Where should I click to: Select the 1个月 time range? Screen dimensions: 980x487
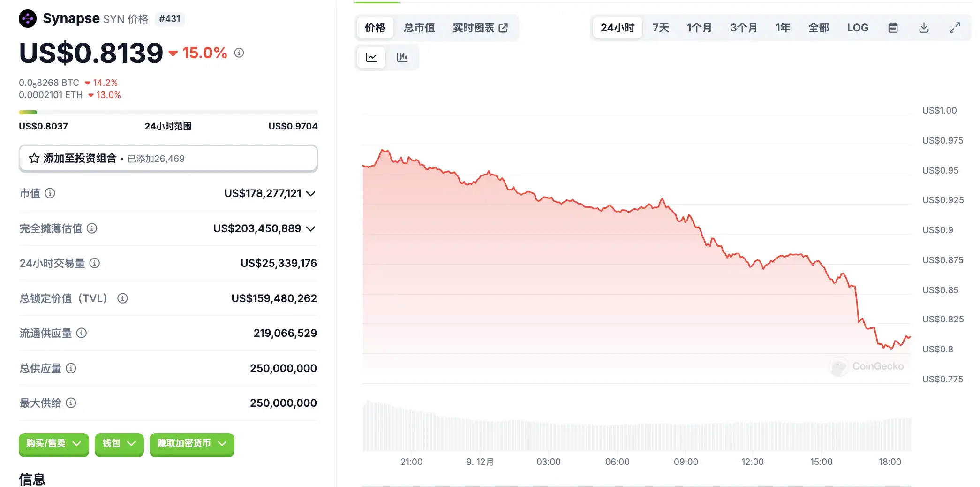[x=699, y=28]
